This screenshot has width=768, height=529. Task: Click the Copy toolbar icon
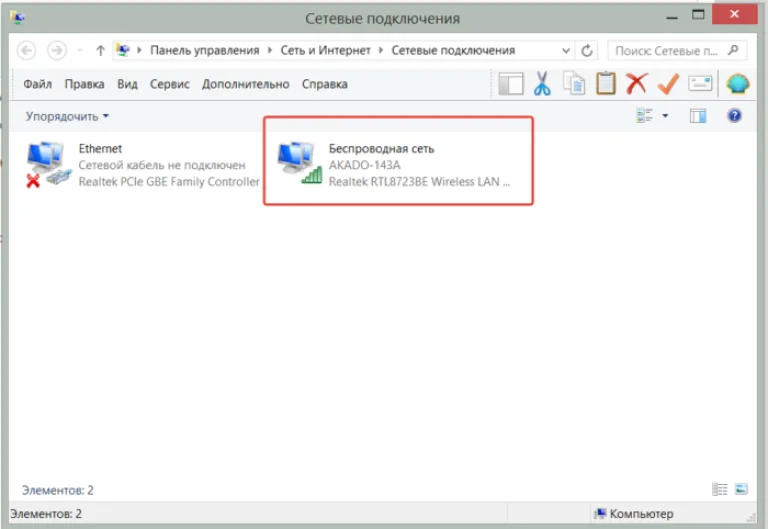click(x=574, y=83)
